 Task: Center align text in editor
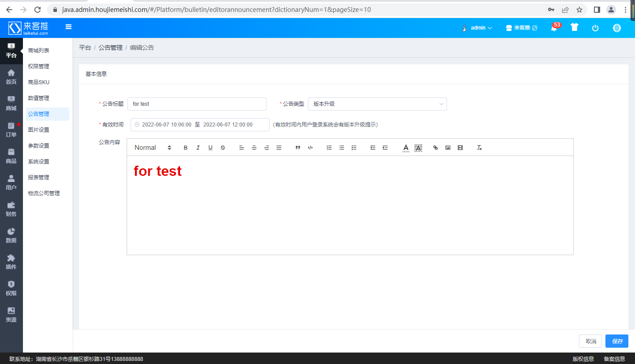(x=254, y=148)
